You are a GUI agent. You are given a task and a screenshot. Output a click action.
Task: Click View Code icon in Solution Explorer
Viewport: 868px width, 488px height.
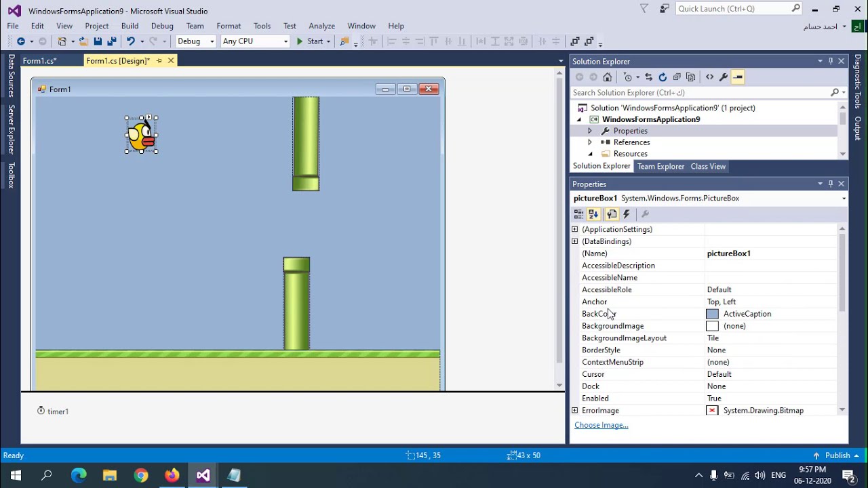[x=709, y=77]
